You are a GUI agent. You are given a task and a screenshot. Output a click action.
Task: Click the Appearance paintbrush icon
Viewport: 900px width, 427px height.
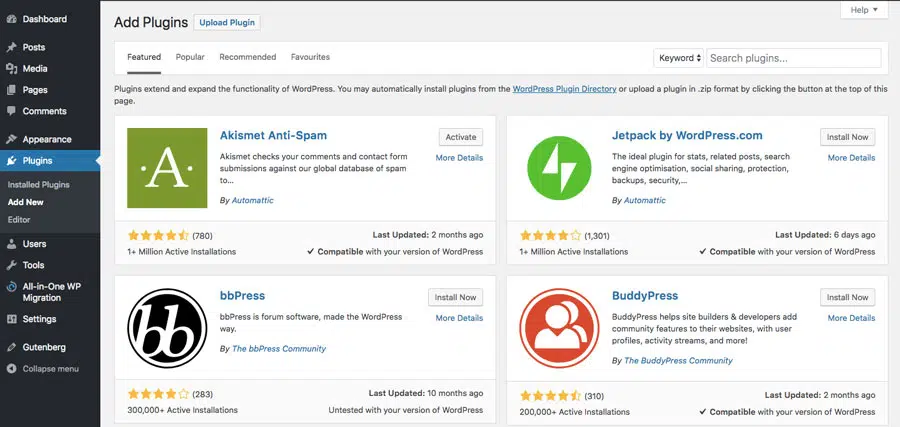pos(11,139)
